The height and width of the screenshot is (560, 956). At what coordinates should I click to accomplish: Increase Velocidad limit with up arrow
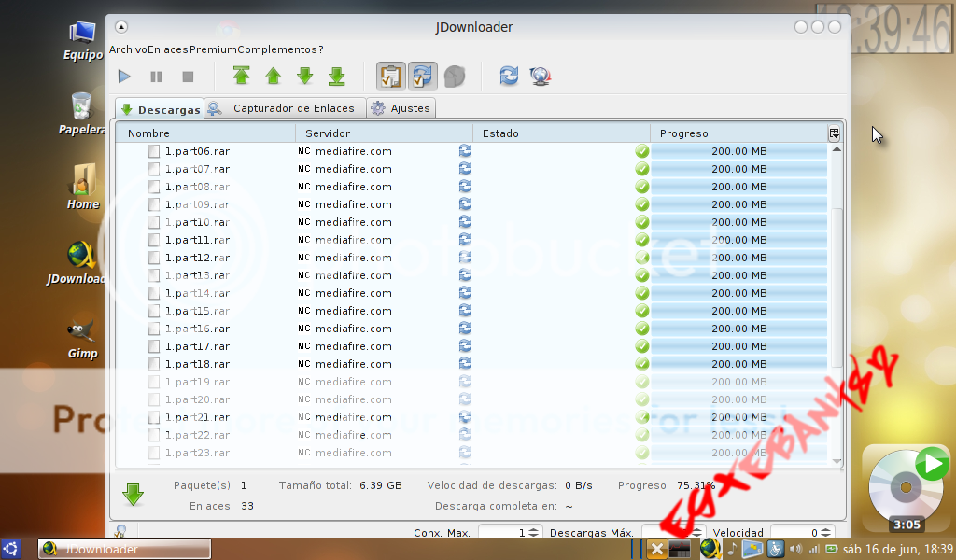[x=825, y=529]
